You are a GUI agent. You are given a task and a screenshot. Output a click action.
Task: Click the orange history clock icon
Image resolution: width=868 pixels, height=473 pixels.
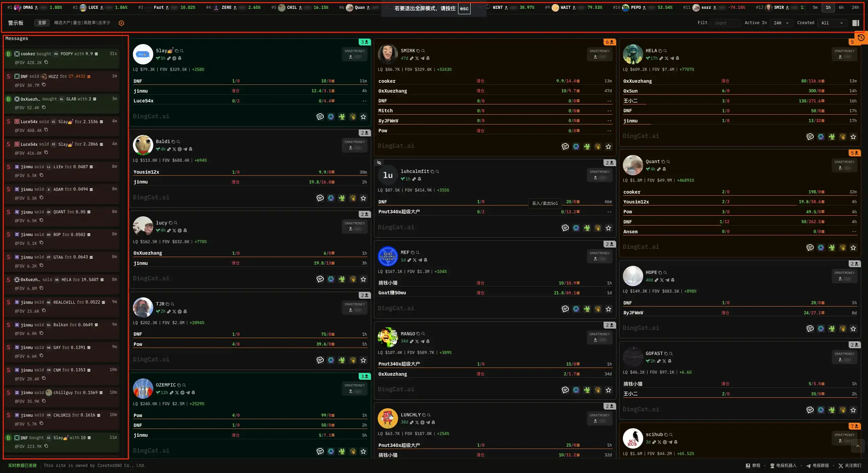(861, 38)
